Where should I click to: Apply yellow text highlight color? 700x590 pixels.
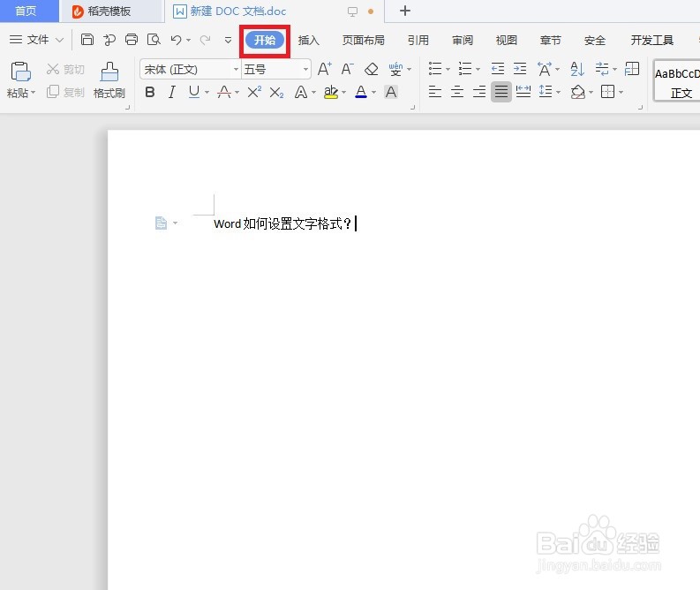[331, 93]
